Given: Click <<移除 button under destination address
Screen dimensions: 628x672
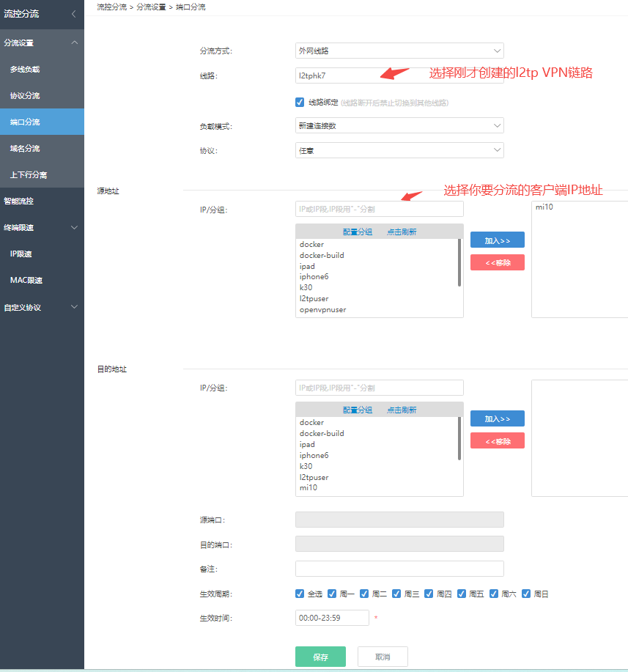Looking at the screenshot, I should coord(497,440).
